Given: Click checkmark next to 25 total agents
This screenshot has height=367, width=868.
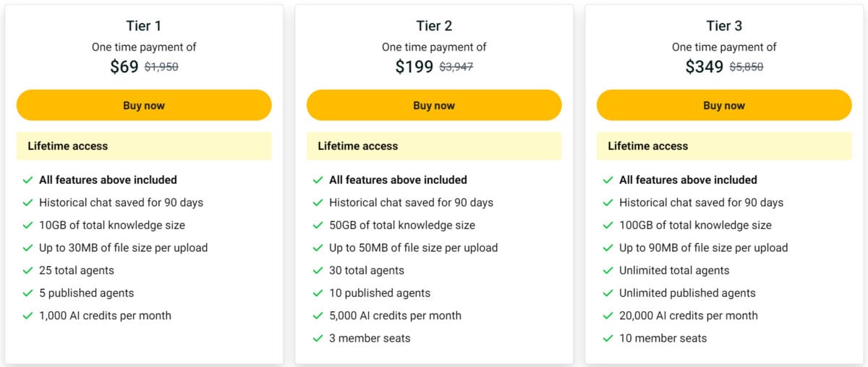Looking at the screenshot, I should 27,270.
